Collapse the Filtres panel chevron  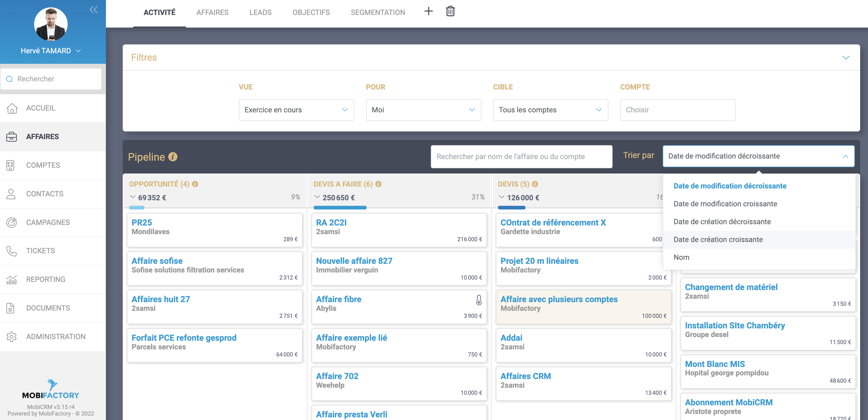click(845, 57)
